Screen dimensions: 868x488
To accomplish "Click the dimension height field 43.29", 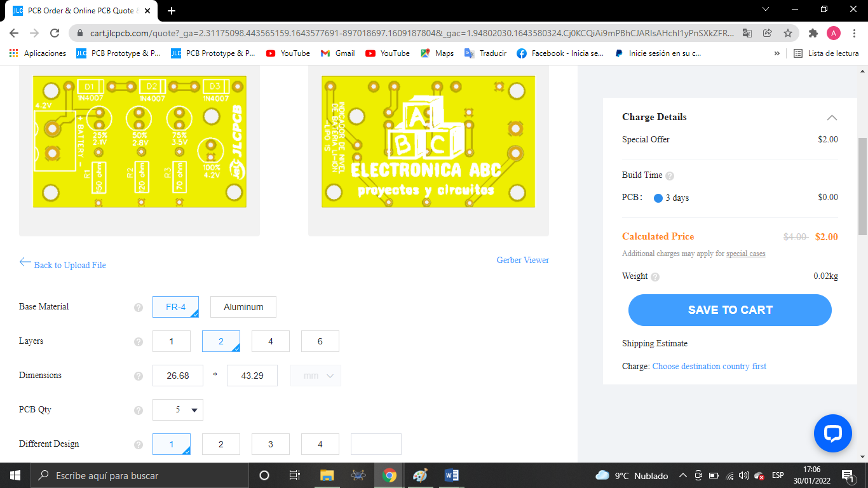I will [252, 376].
